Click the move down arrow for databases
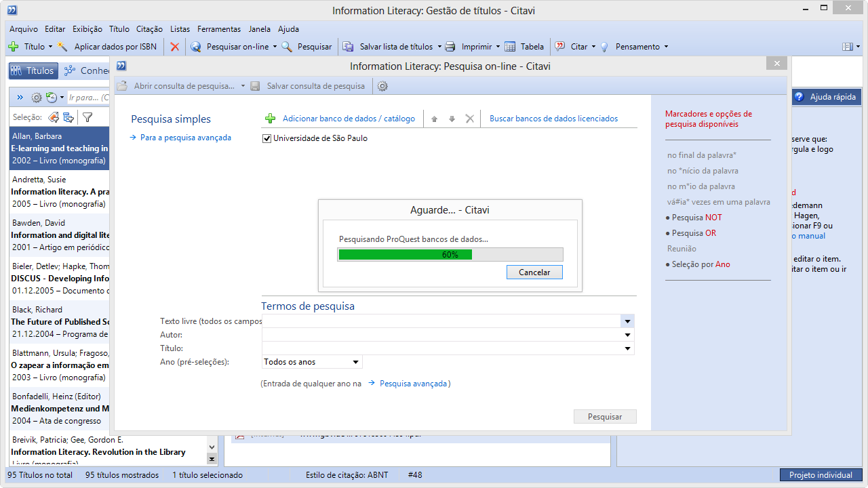The image size is (868, 488). 452,119
